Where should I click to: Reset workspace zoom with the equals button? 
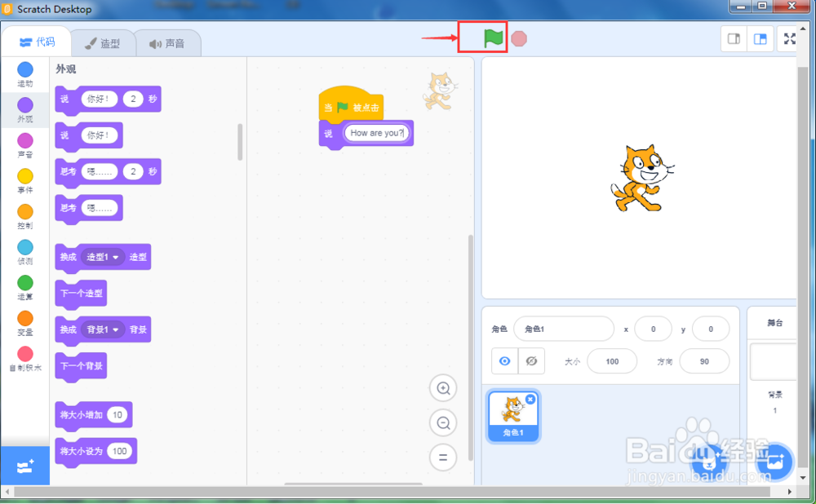[443, 457]
